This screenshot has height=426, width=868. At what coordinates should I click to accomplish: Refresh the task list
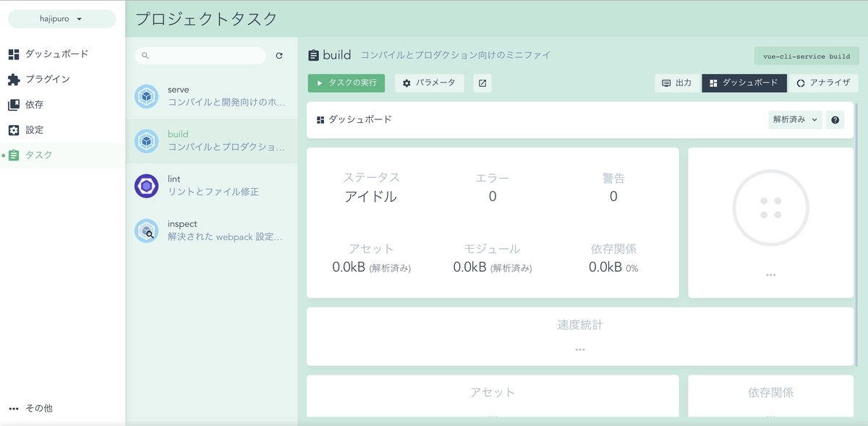click(279, 56)
